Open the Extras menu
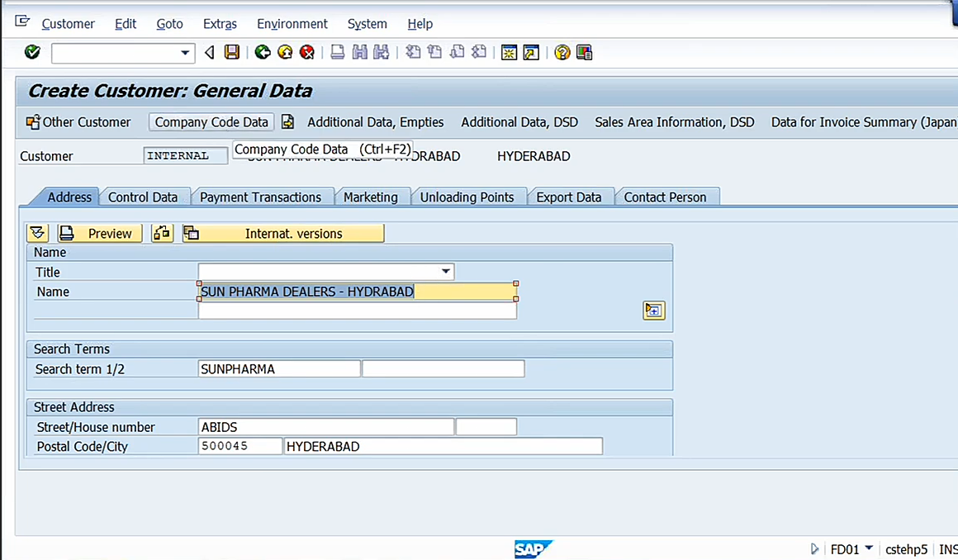The height and width of the screenshot is (560, 958). (x=220, y=24)
